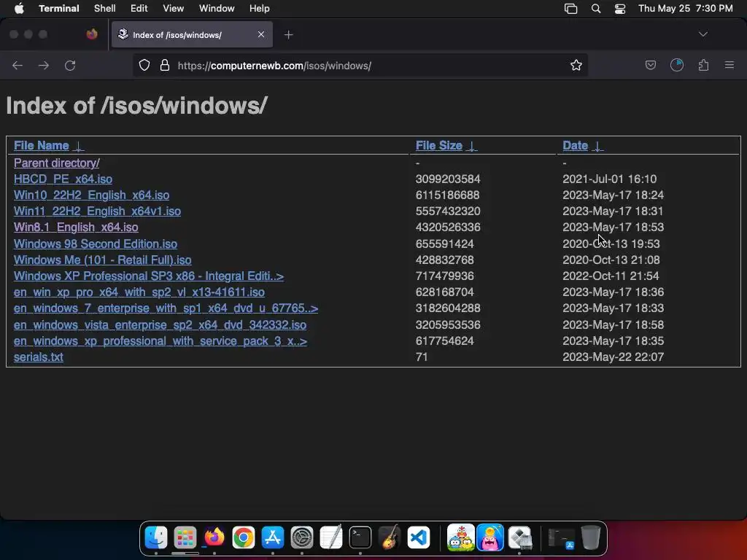Go forward one page in history
747x560 pixels.
(43, 65)
